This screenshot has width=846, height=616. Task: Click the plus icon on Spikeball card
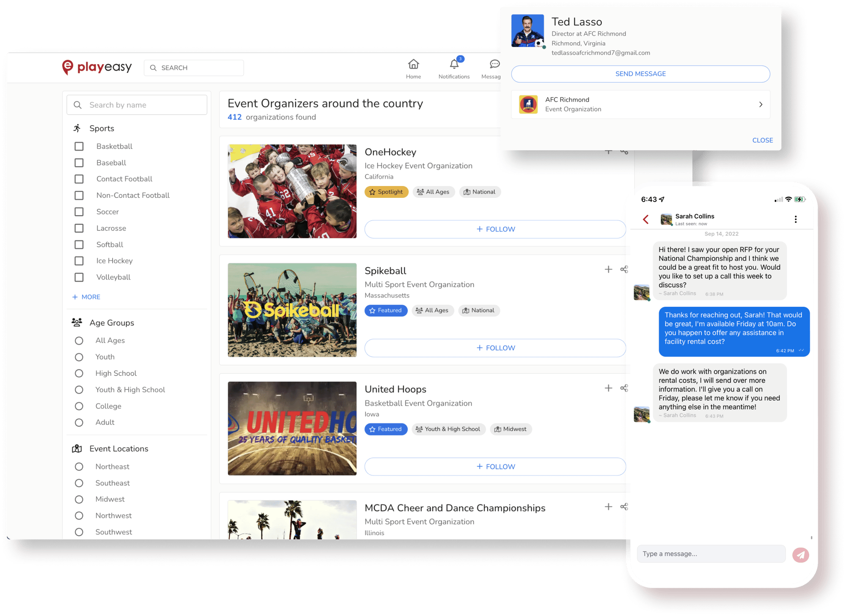[608, 269]
